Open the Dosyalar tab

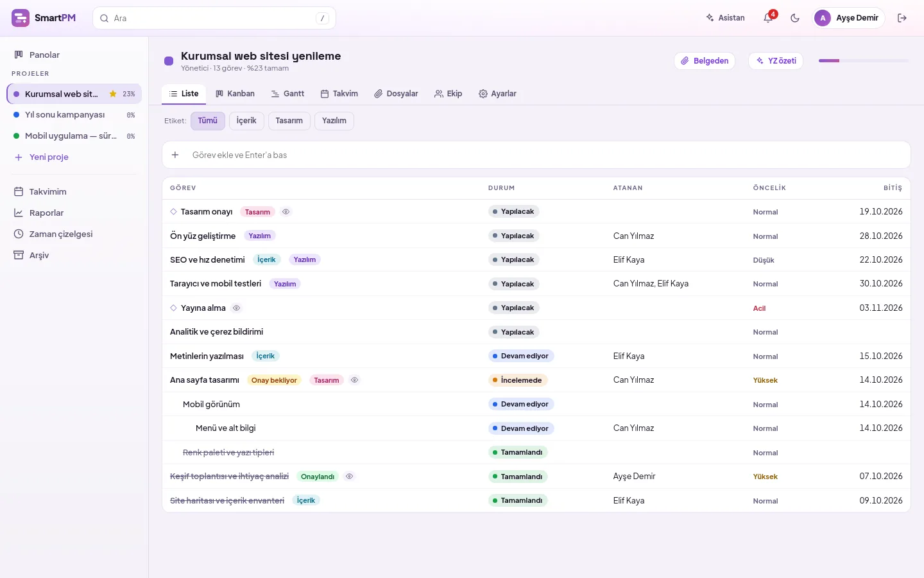point(397,94)
